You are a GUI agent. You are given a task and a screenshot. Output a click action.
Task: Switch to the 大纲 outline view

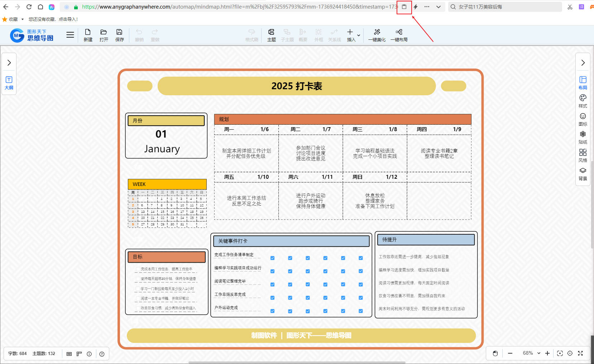tap(9, 83)
